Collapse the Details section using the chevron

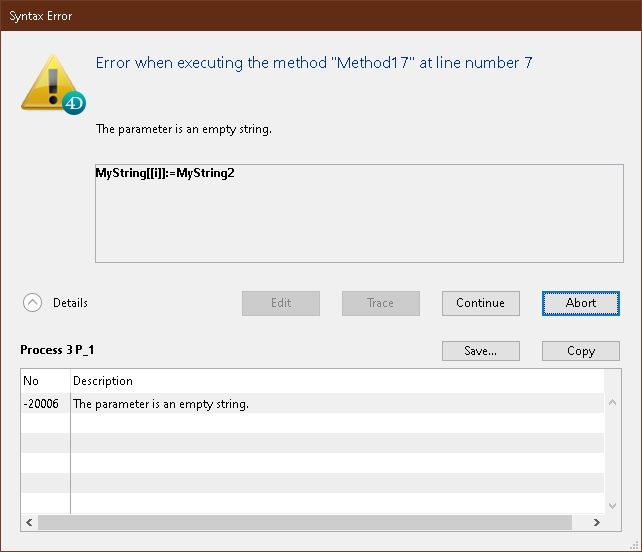(x=32, y=303)
